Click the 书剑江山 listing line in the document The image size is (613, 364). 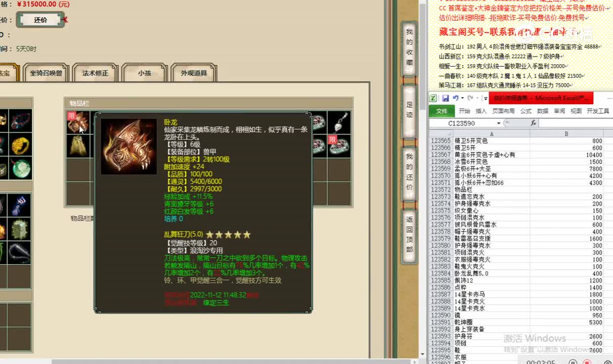coord(519,47)
